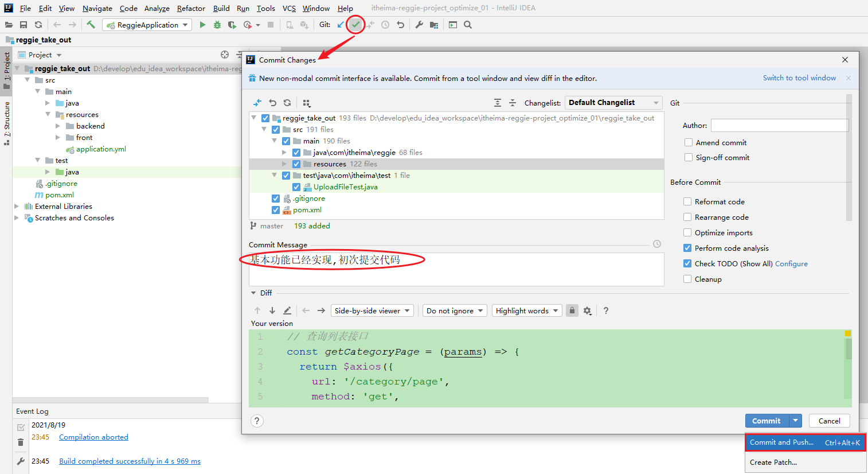Click the Switch to tool window link

(799, 78)
